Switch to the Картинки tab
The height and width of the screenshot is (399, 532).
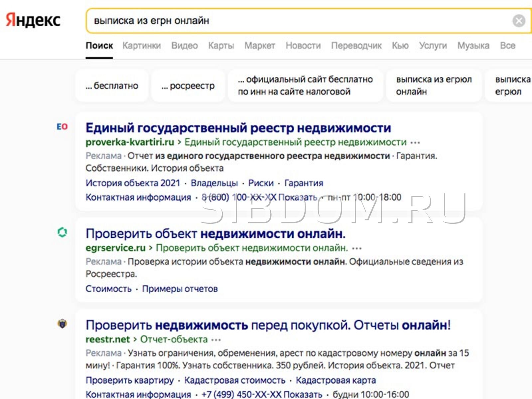coord(142,46)
